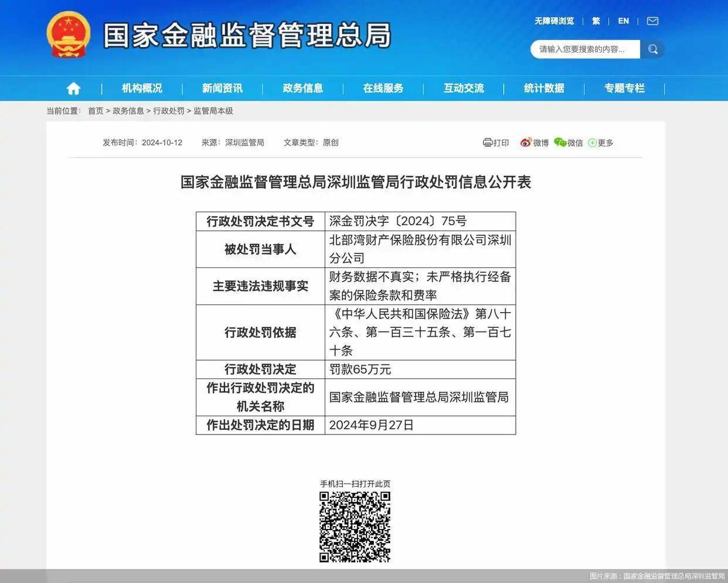Open the 新闻资讯 menu
Screen dimensions: 728x583
(222, 89)
